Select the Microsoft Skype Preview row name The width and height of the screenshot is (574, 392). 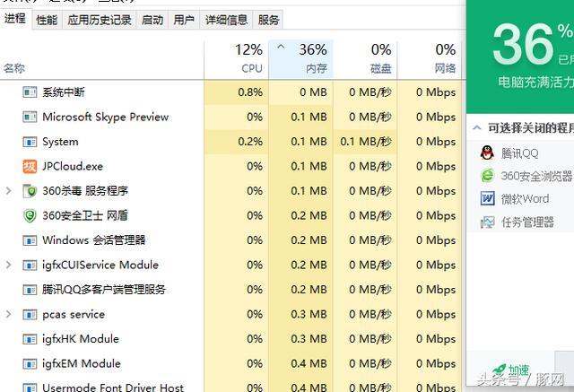[106, 117]
